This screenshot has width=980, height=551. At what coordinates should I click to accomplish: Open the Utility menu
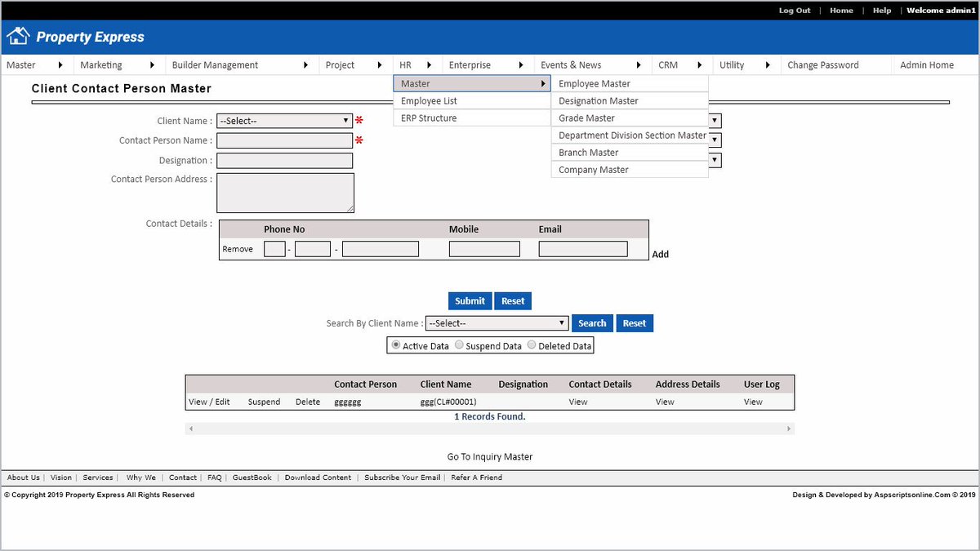pyautogui.click(x=746, y=64)
